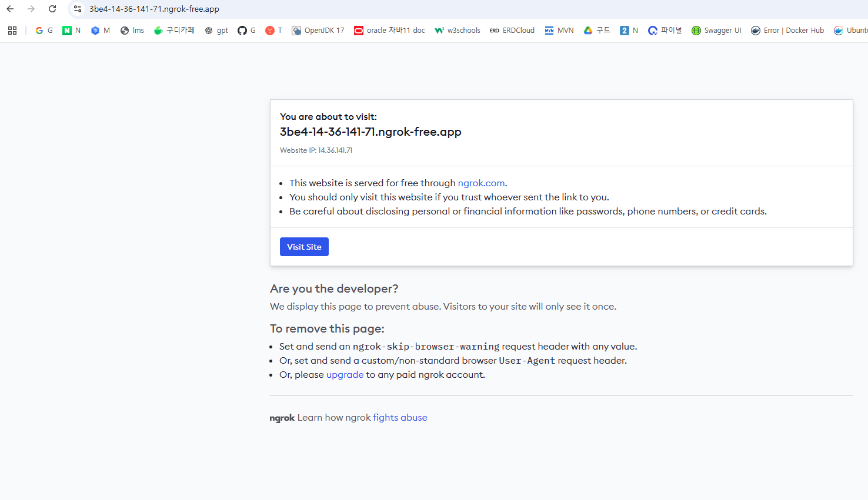868x500 pixels.
Task: Click the 'You are about to visit:' label
Action: click(328, 117)
